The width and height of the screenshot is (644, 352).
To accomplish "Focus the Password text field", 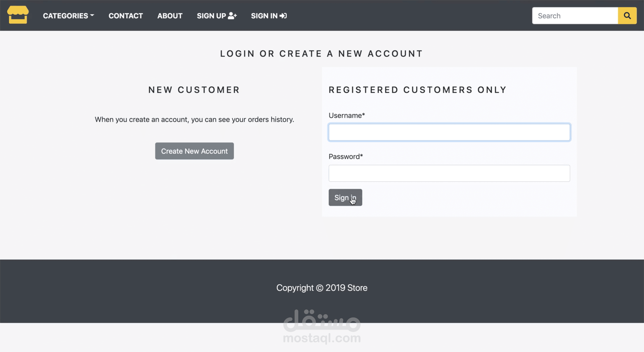I will (449, 173).
